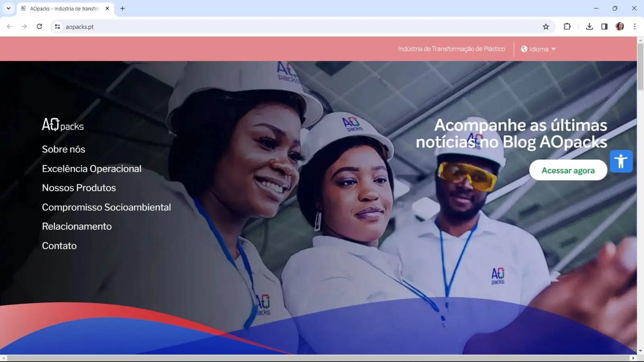Click the AOpacks logo above the menu
This screenshot has width=644, height=362.
63,125
